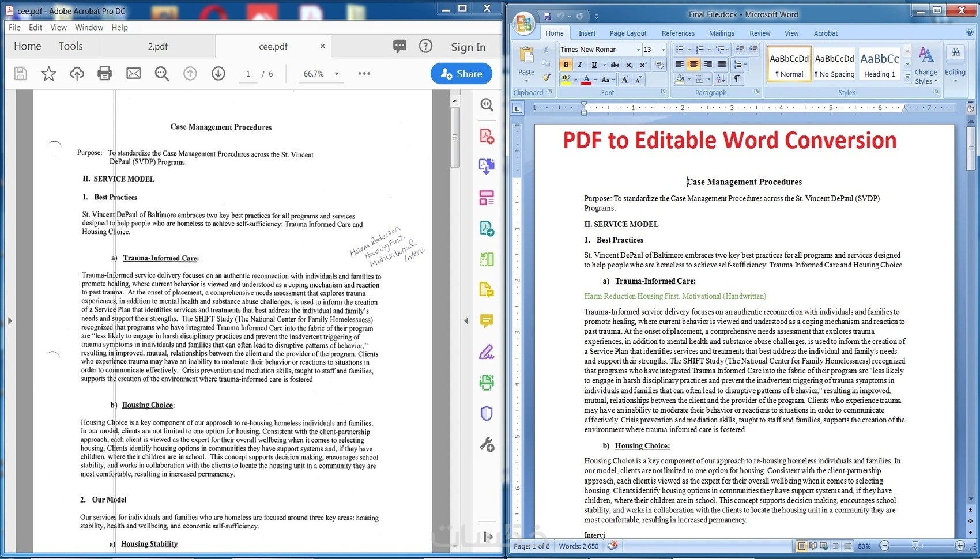
Task: Open Find text magnifier in Acrobat
Action: pos(162,74)
